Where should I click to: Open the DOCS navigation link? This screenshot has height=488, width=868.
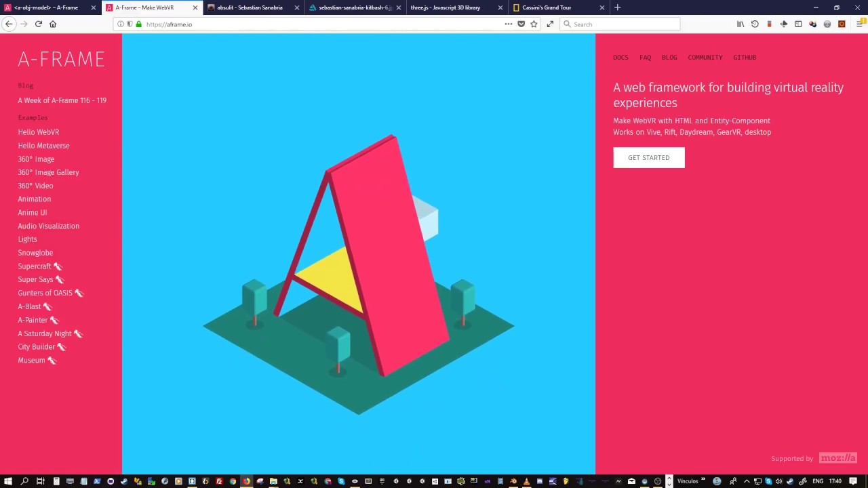pyautogui.click(x=620, y=58)
